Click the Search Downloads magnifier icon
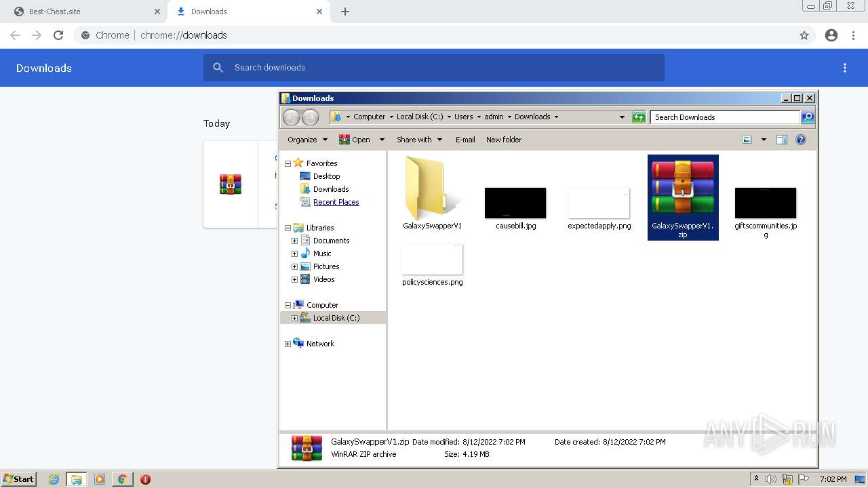The image size is (868, 488). click(x=807, y=117)
